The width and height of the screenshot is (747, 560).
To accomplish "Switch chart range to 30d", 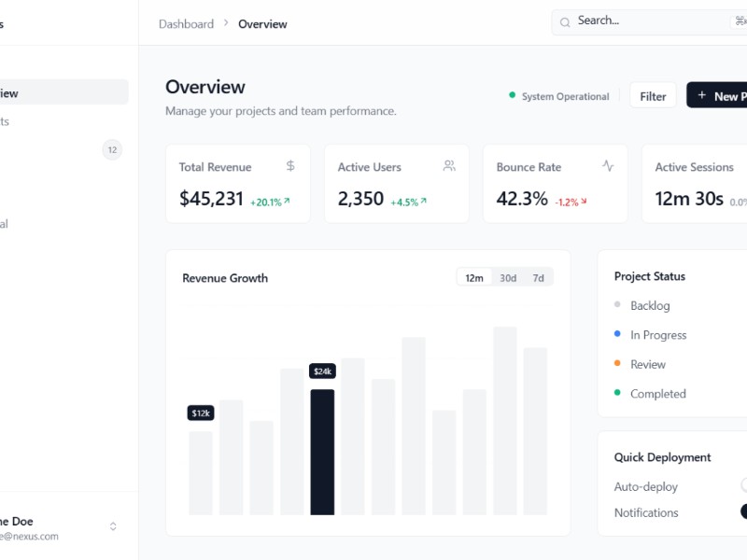I will tap(507, 278).
